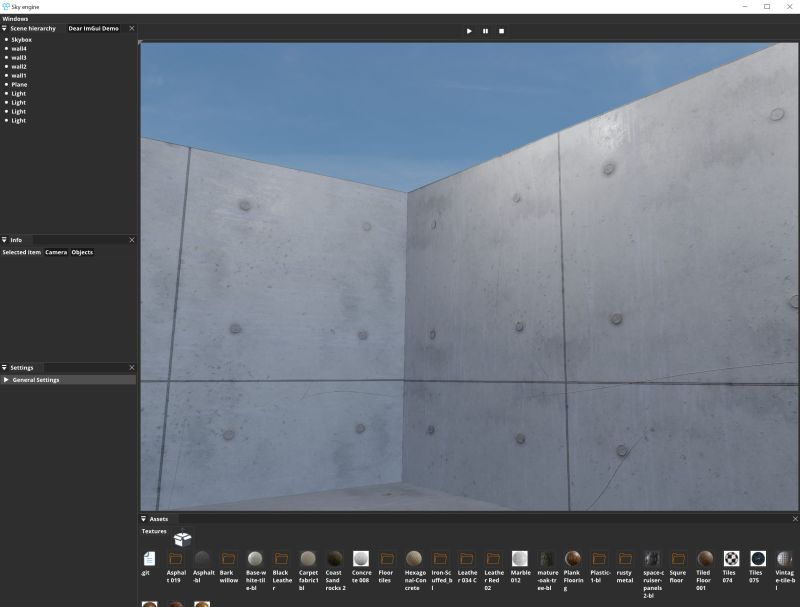Image resolution: width=800 pixels, height=607 pixels.
Task: Switch to the Dear ImGui Demo tab
Action: pos(93,28)
